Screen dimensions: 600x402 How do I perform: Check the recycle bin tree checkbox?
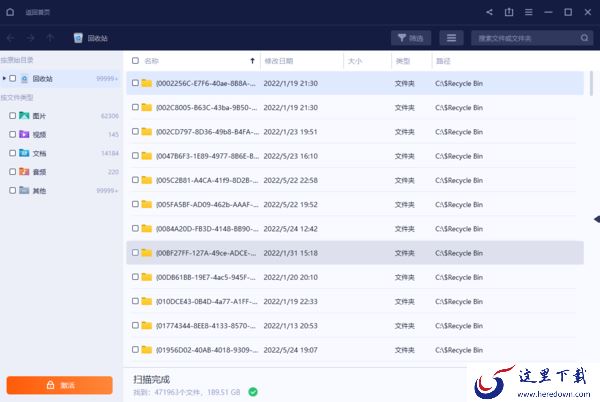click(13, 78)
